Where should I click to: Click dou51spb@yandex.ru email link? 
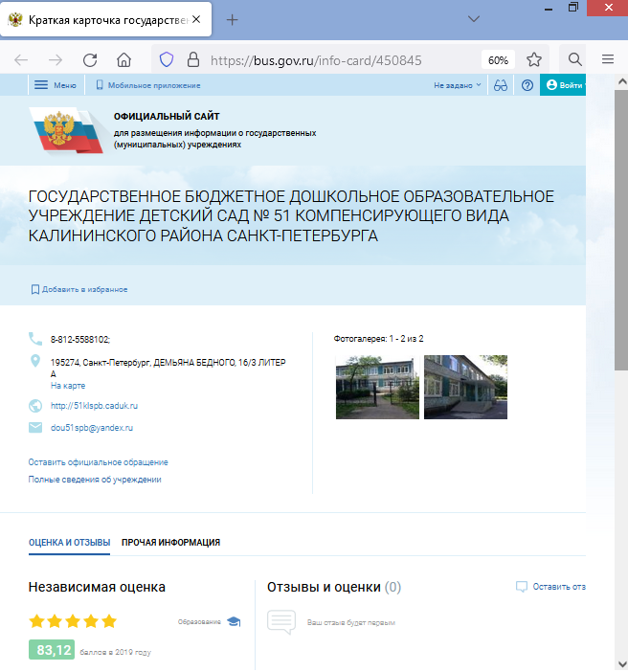tap(92, 428)
